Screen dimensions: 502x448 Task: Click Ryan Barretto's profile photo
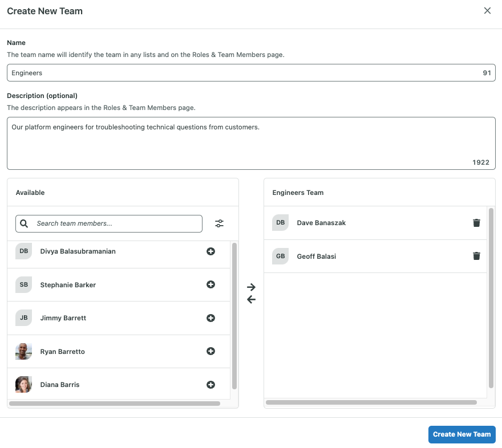tap(23, 352)
